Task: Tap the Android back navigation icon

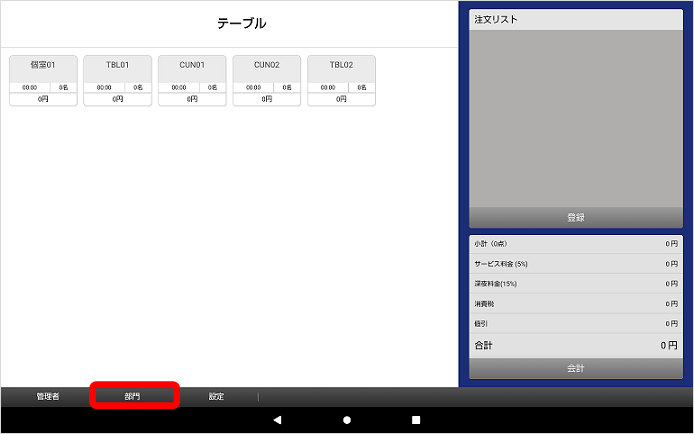Action: click(x=278, y=420)
